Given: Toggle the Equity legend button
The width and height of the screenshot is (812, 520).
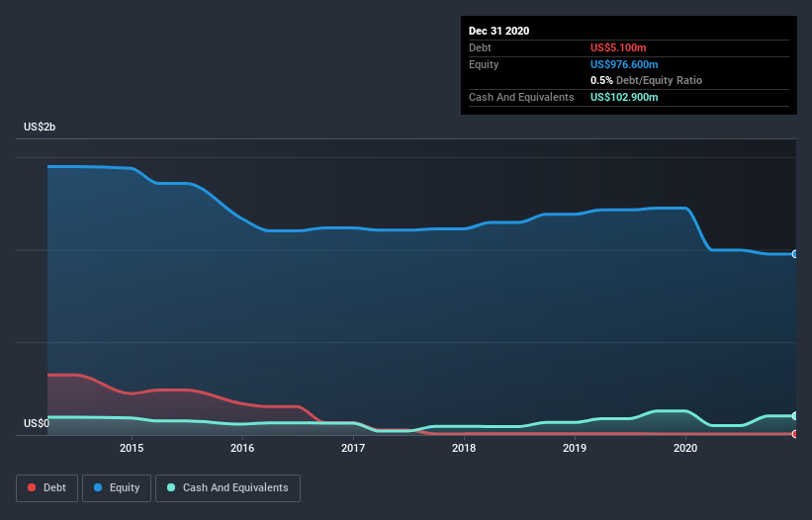Looking at the screenshot, I should (x=117, y=488).
